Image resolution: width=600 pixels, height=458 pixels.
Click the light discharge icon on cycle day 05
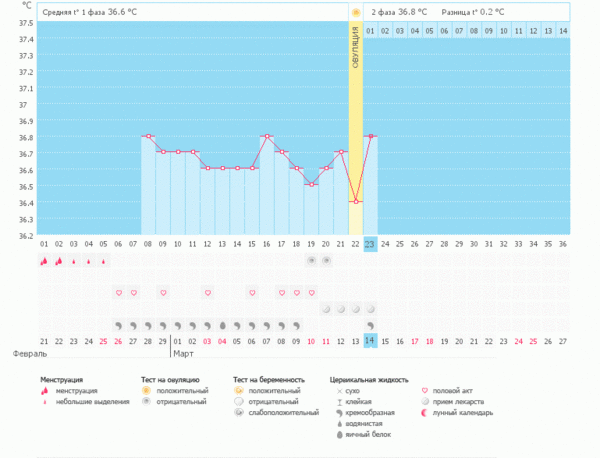104,261
